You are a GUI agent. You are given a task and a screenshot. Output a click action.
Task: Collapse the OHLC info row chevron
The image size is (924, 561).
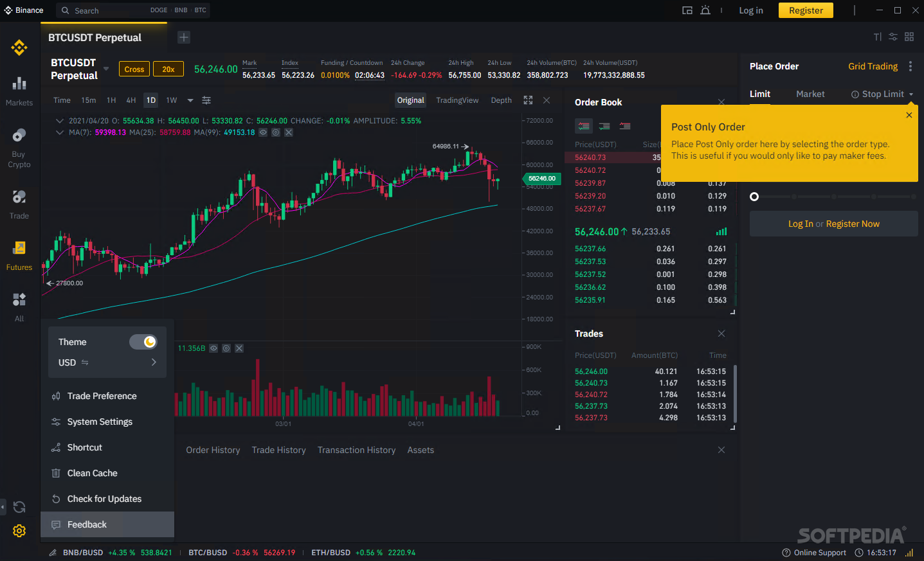click(60, 121)
